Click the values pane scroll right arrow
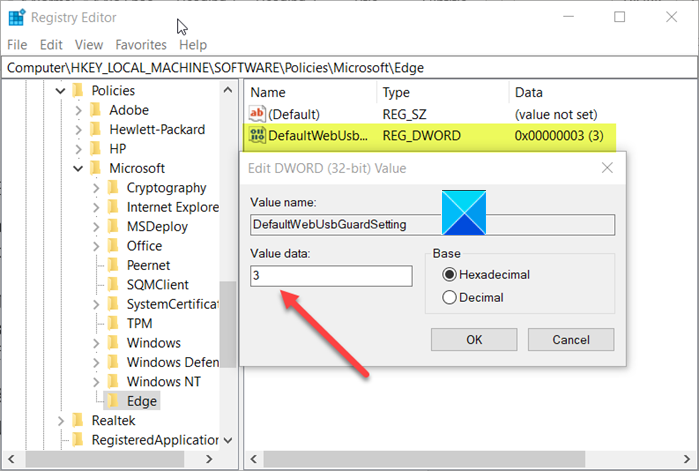699x471 pixels. (687, 459)
